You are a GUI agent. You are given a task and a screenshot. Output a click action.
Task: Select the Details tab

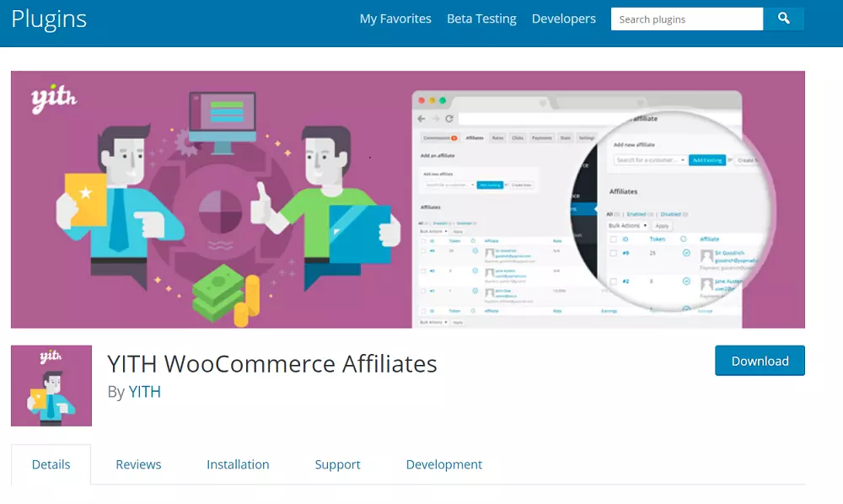(51, 464)
